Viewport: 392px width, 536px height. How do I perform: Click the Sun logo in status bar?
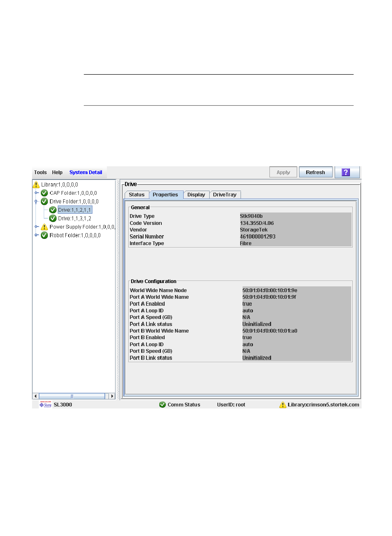(45, 404)
